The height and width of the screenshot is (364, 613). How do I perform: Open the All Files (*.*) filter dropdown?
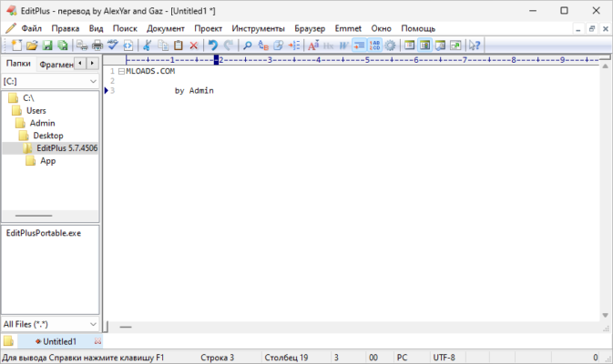click(50, 324)
